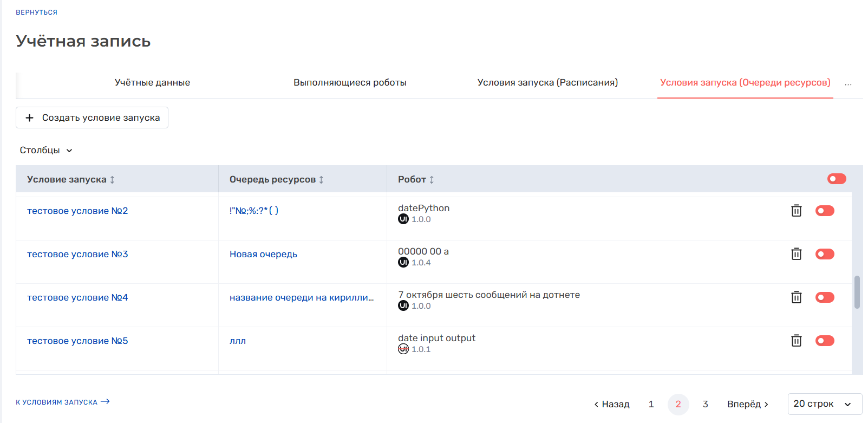
Task: Expand hidden tabs via the ellipsis
Action: [848, 83]
